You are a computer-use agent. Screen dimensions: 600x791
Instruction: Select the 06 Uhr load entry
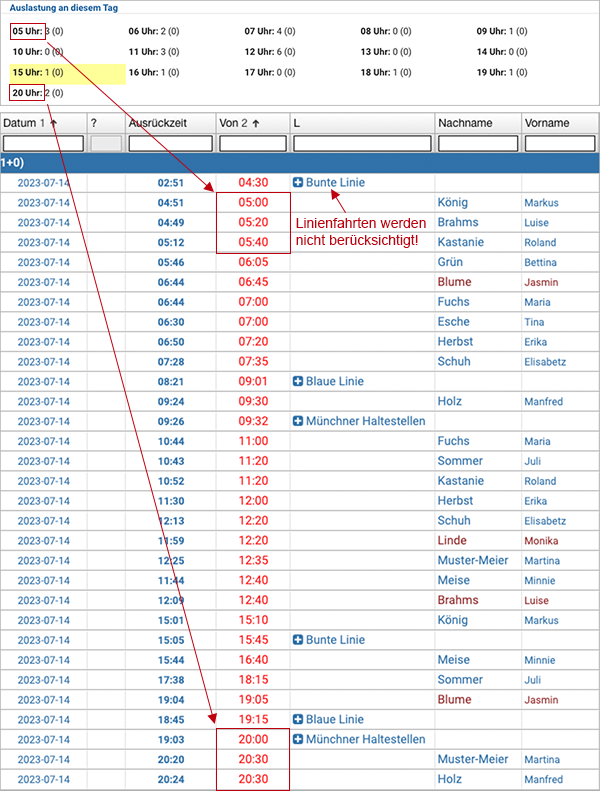pos(154,31)
